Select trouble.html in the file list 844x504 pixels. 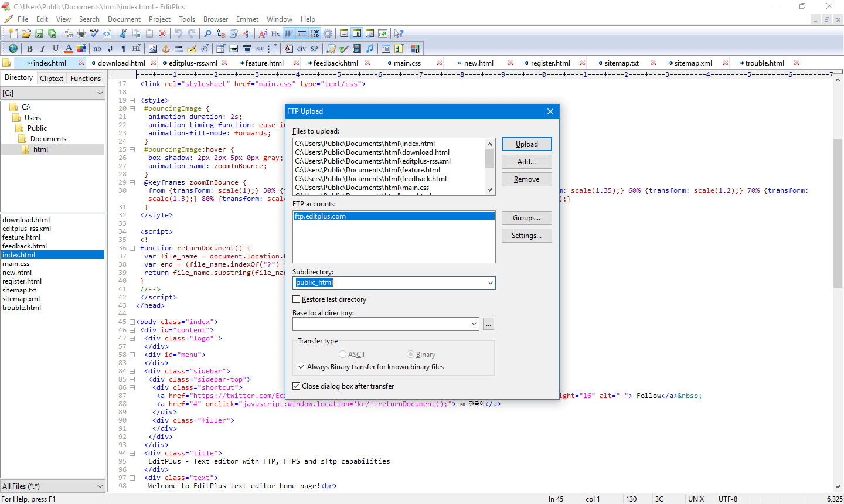click(x=22, y=308)
